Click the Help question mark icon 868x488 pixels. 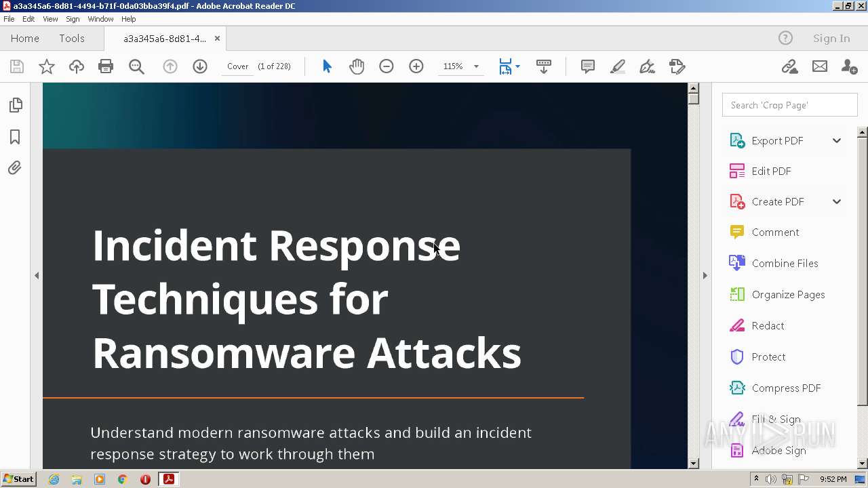point(785,39)
